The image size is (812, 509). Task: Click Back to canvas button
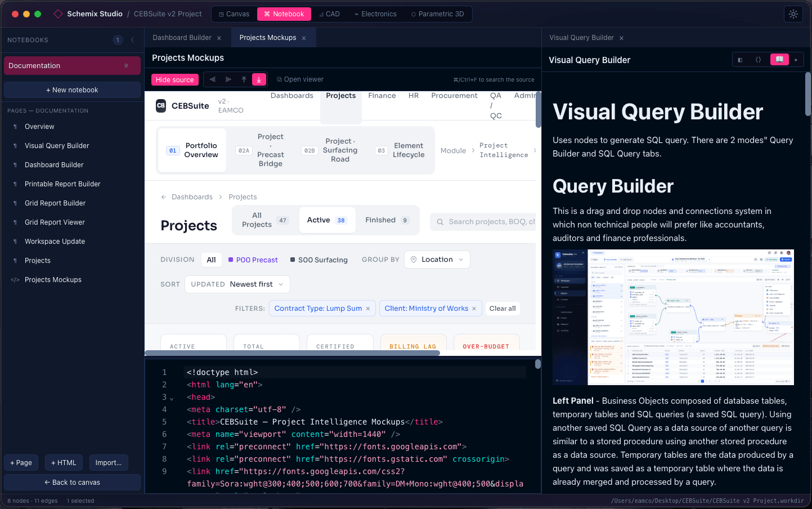[x=72, y=483]
